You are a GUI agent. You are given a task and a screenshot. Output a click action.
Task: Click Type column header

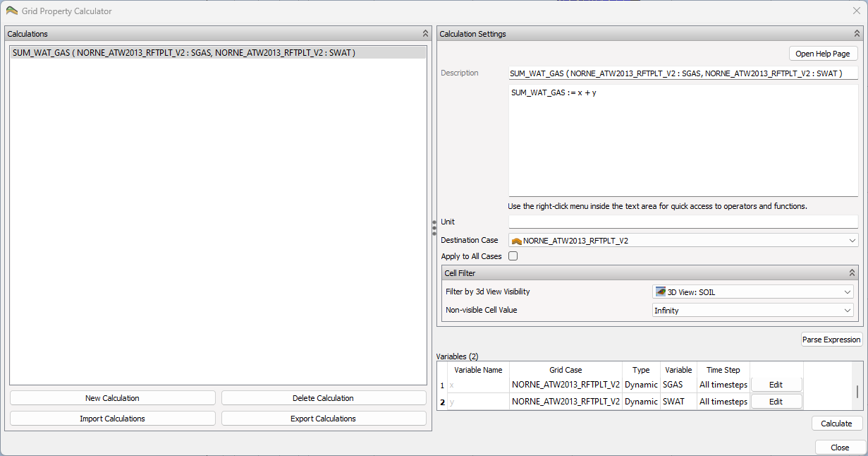[641, 370]
